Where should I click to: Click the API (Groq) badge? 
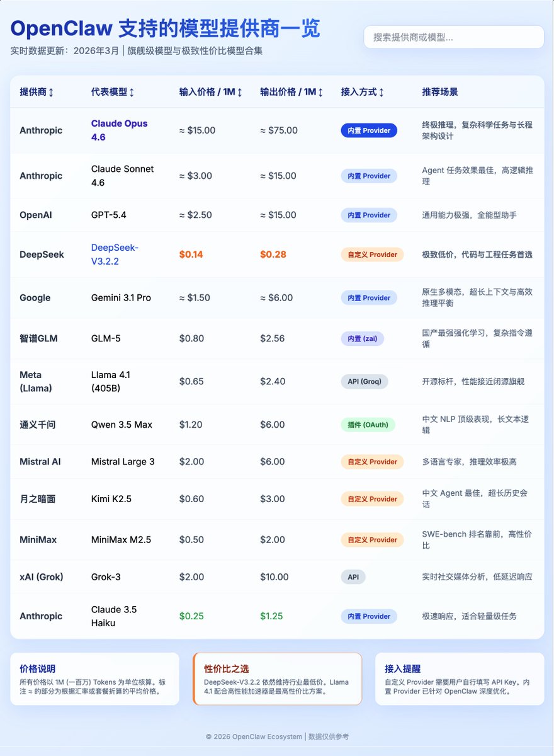click(x=365, y=381)
